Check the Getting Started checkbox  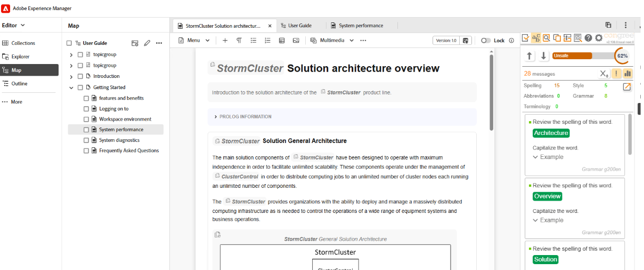coord(80,88)
